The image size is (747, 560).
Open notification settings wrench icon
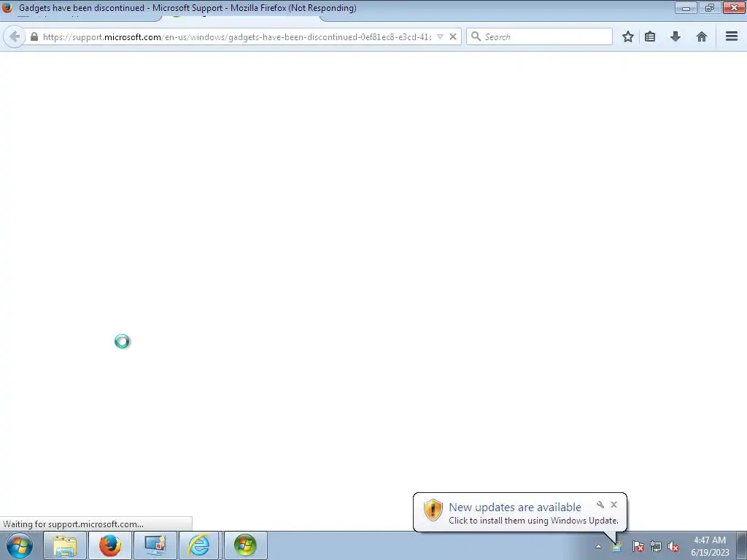click(600, 505)
